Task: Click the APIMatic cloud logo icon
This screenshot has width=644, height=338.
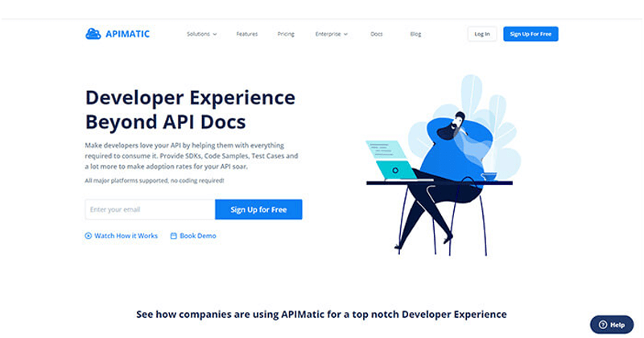Action: [x=93, y=34]
